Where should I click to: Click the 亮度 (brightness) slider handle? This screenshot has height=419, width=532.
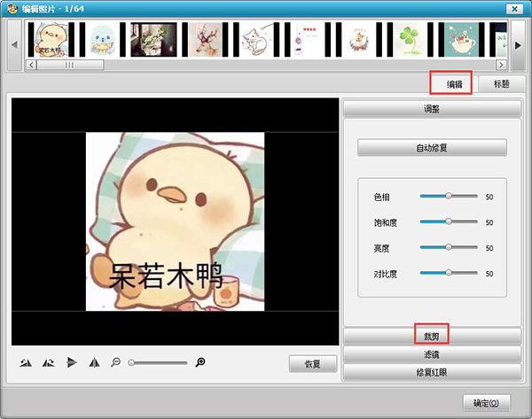pos(449,247)
